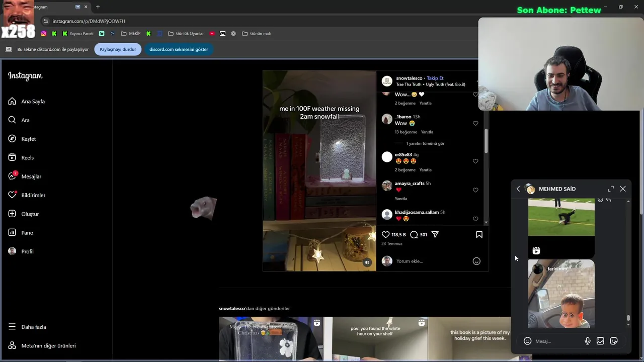Reply to chat message with arrow icon
The width and height of the screenshot is (644, 362).
click(608, 200)
